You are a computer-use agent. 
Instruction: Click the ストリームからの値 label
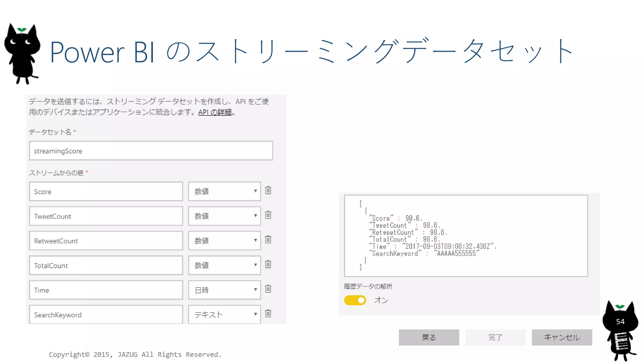[x=56, y=173]
